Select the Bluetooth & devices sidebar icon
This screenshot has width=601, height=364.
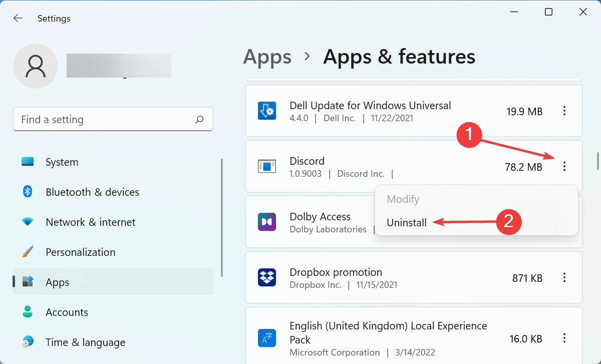pos(27,192)
